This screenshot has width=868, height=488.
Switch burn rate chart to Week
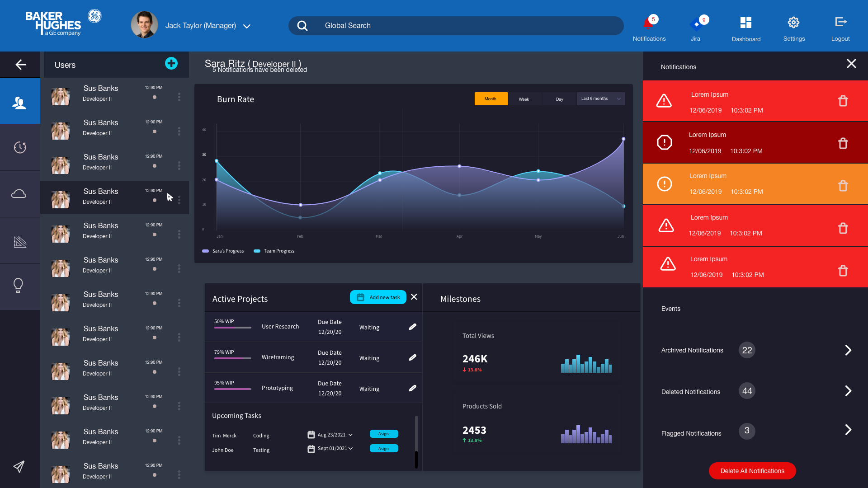(524, 99)
